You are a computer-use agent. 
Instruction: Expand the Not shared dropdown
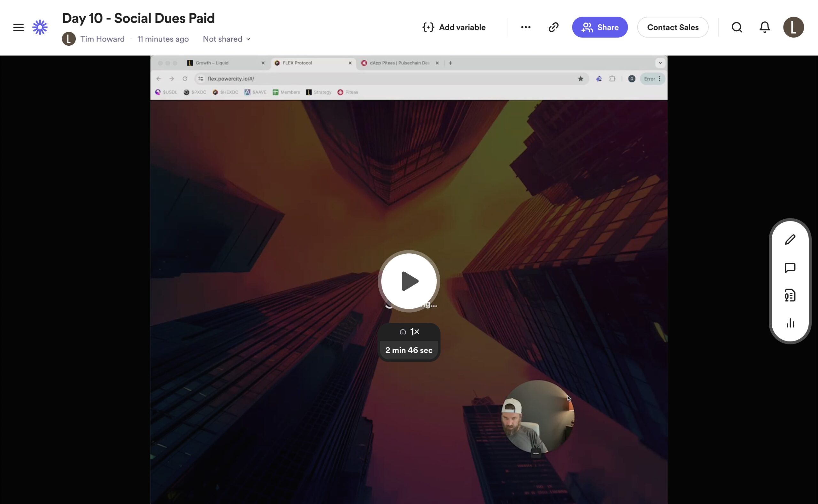click(x=227, y=39)
